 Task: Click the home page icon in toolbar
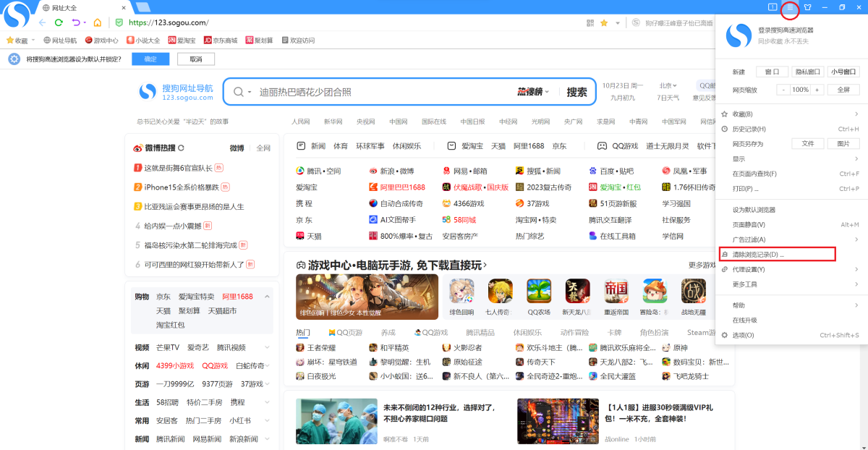[97, 22]
